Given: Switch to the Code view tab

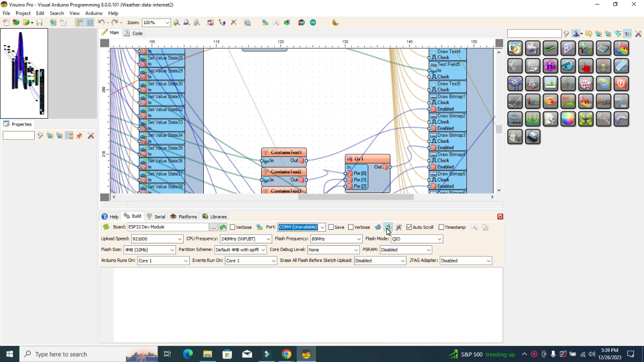Looking at the screenshot, I should click(133, 33).
